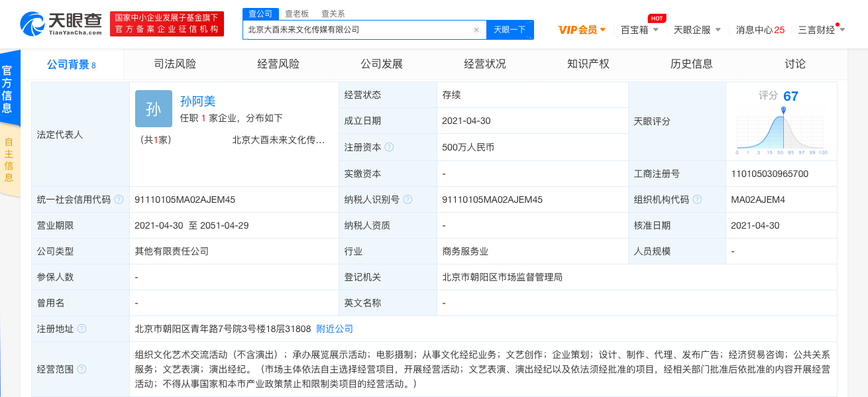The height and width of the screenshot is (397, 868).
Task: Click the 核准日期 value 2021-04-30
Action: [755, 225]
